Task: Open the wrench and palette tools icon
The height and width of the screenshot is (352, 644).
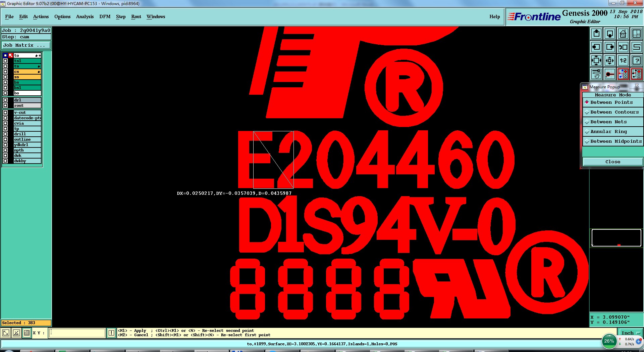Action: coord(596,74)
